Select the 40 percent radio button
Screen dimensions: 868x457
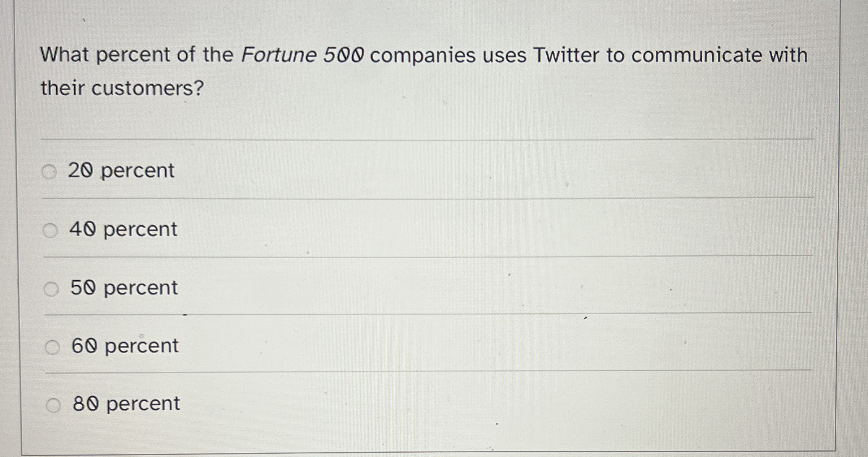(51, 230)
